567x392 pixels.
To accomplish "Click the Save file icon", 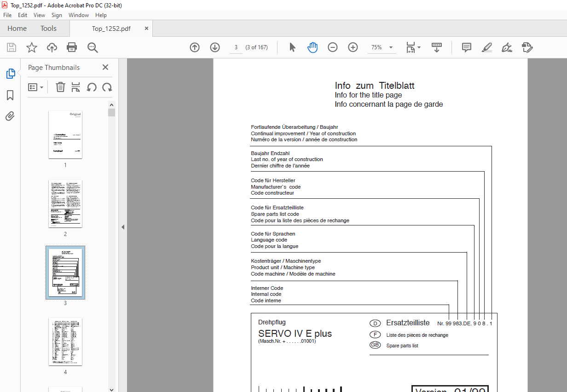I will 12,47.
